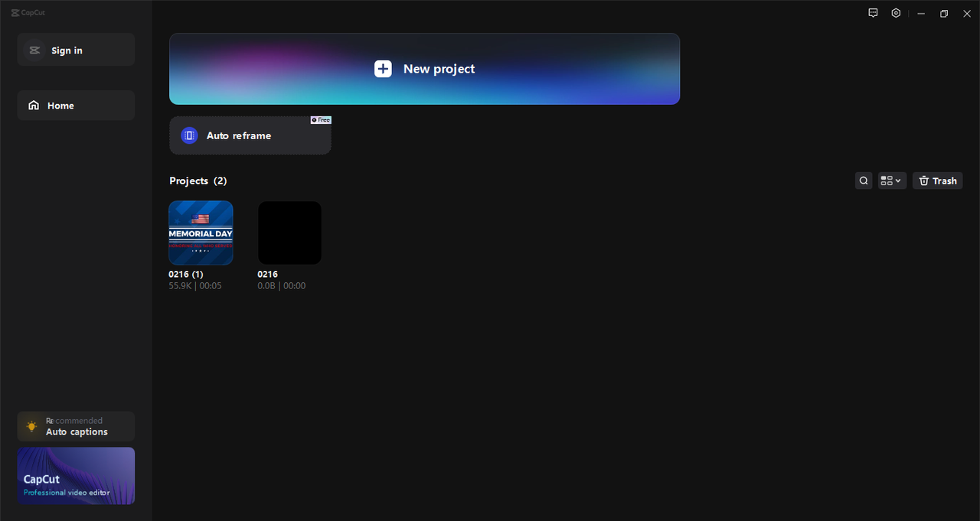Minimize the CapCut window
The height and width of the screenshot is (521, 980).
point(921,13)
